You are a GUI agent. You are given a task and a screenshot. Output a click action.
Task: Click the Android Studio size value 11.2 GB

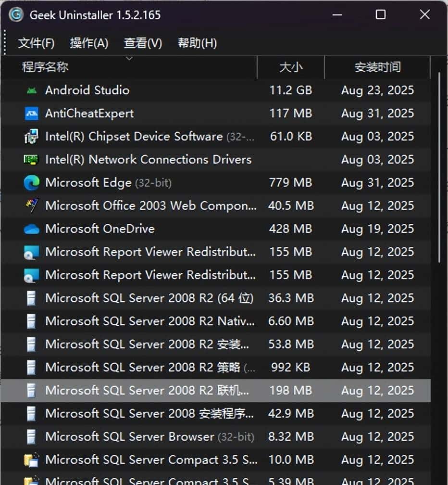pyautogui.click(x=290, y=90)
